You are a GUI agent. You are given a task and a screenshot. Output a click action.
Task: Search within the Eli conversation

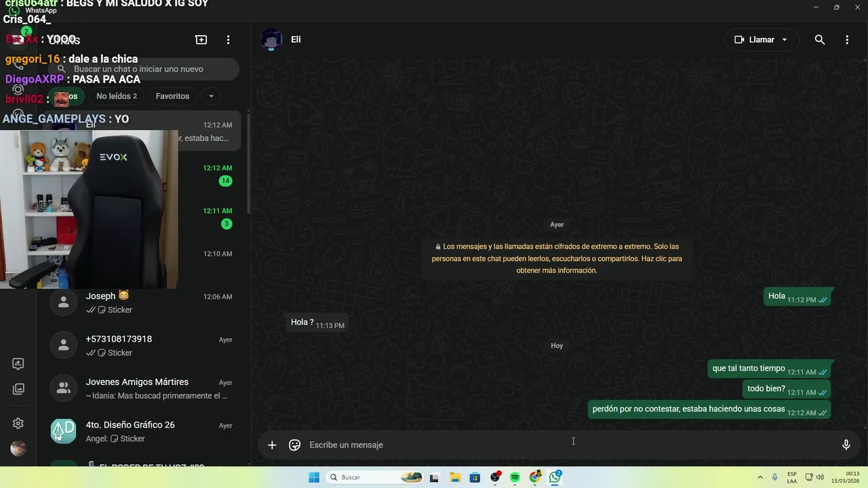[820, 40]
